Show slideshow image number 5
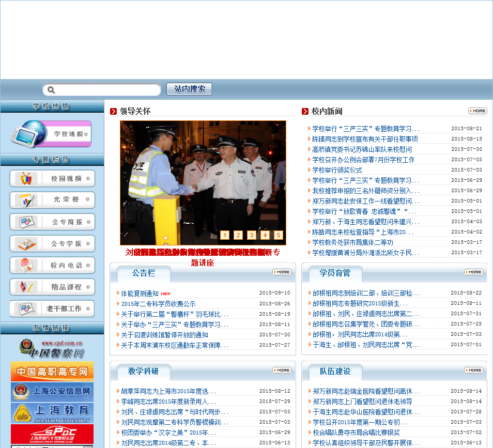 (x=279, y=235)
